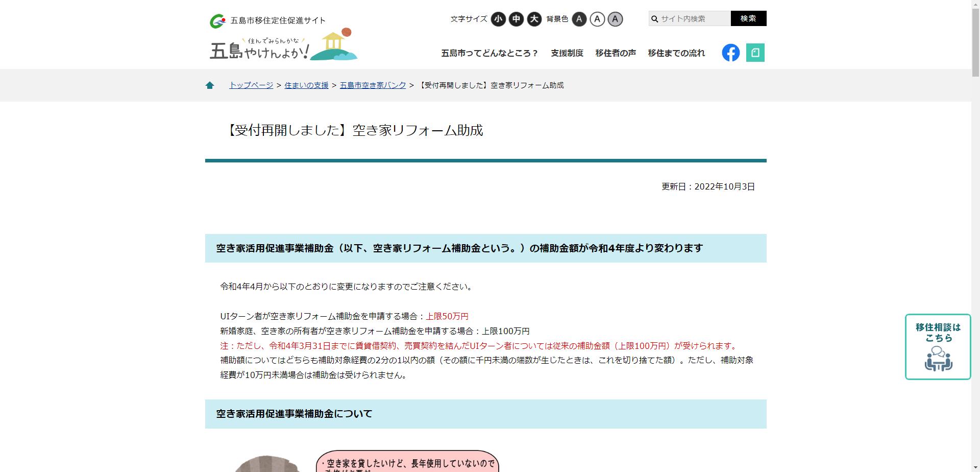Screen dimensions: 980x472
Task: Open 支援制度 menu item
Action: (567, 53)
